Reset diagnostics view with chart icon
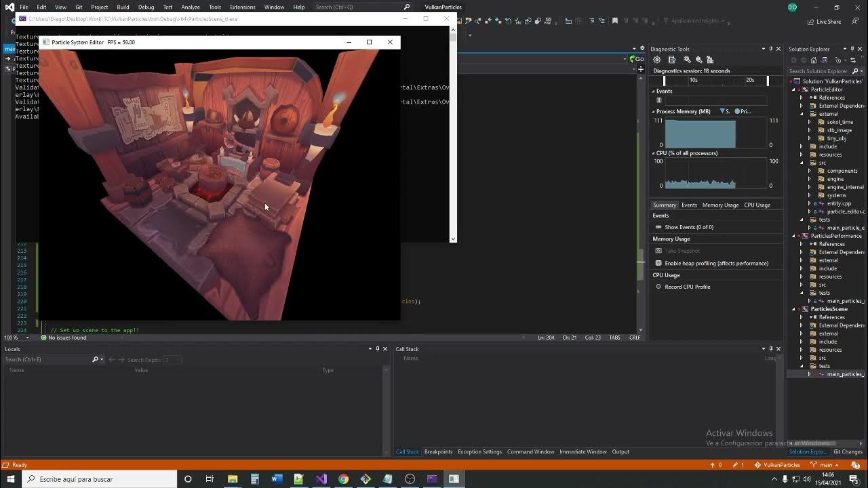 710,60
